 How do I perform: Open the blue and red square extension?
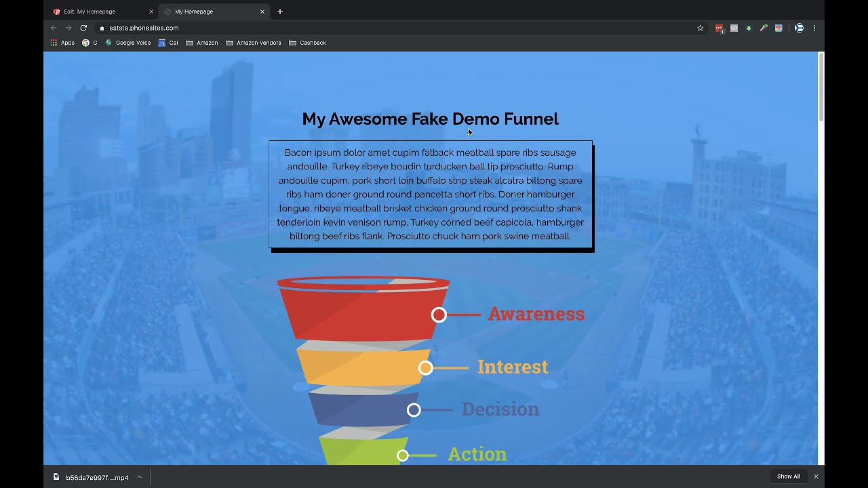pos(778,28)
